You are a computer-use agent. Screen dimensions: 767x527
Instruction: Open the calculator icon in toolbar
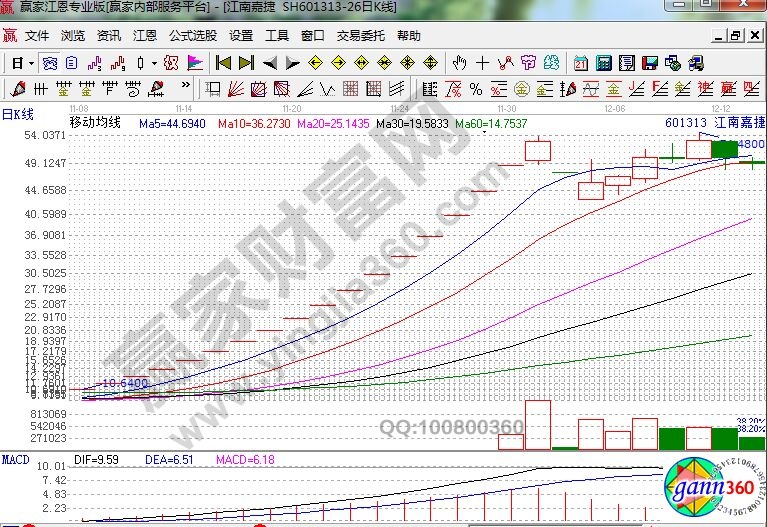(x=604, y=63)
